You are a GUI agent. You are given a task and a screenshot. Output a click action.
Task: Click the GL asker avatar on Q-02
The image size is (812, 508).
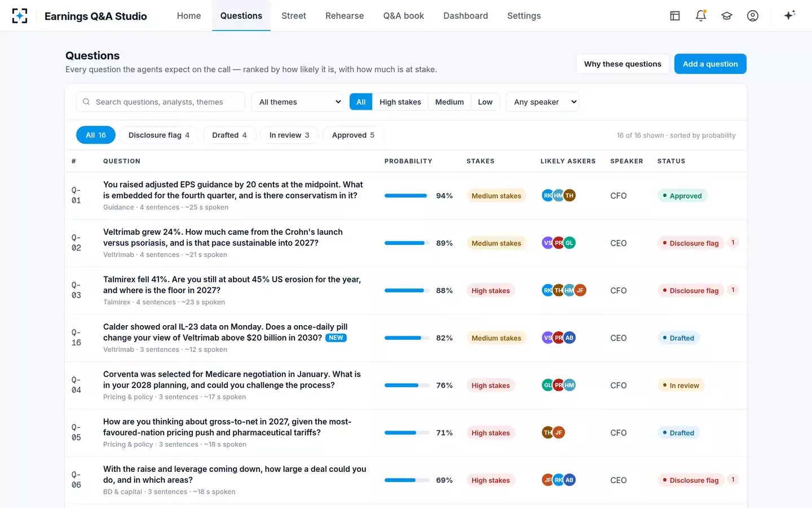[570, 243]
